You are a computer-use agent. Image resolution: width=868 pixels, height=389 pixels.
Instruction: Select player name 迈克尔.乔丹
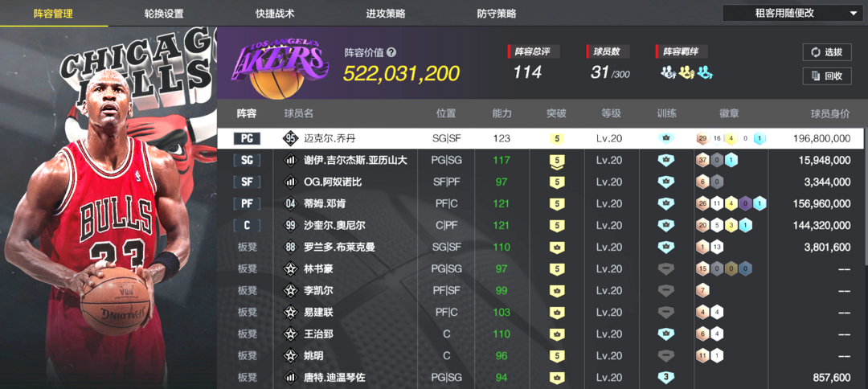pos(331,138)
